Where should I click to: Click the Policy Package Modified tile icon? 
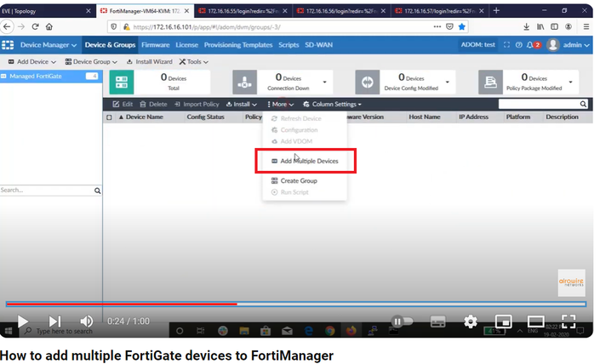click(490, 82)
